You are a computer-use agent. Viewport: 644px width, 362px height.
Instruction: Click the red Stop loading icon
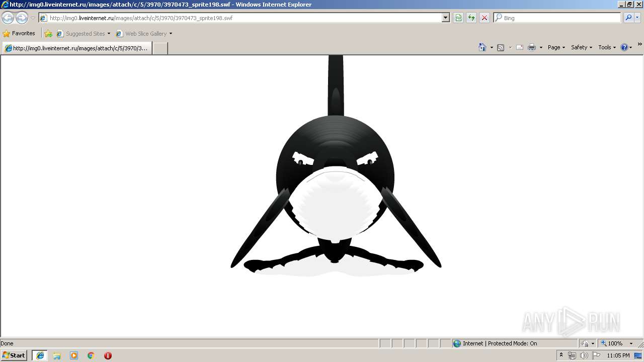click(485, 18)
